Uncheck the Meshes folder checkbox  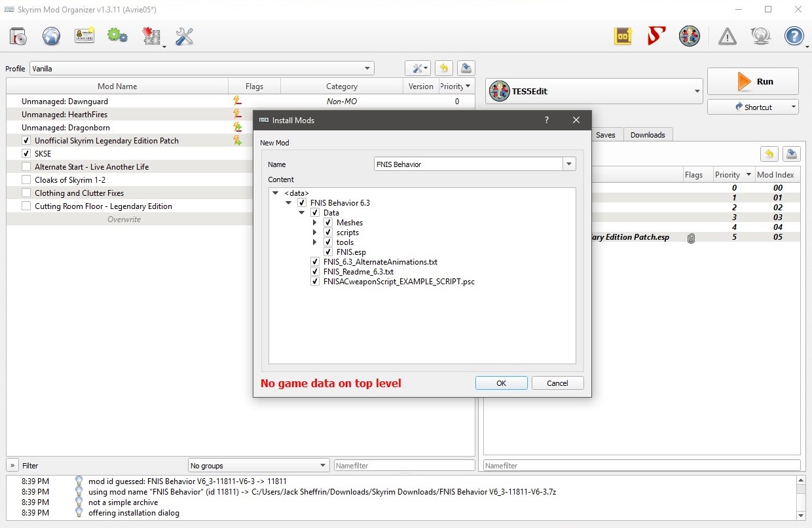coord(328,223)
